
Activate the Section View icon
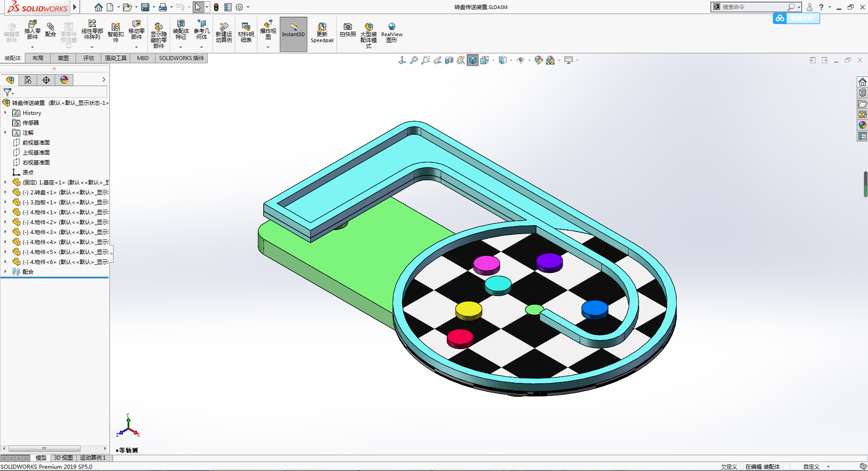pyautogui.click(x=449, y=60)
